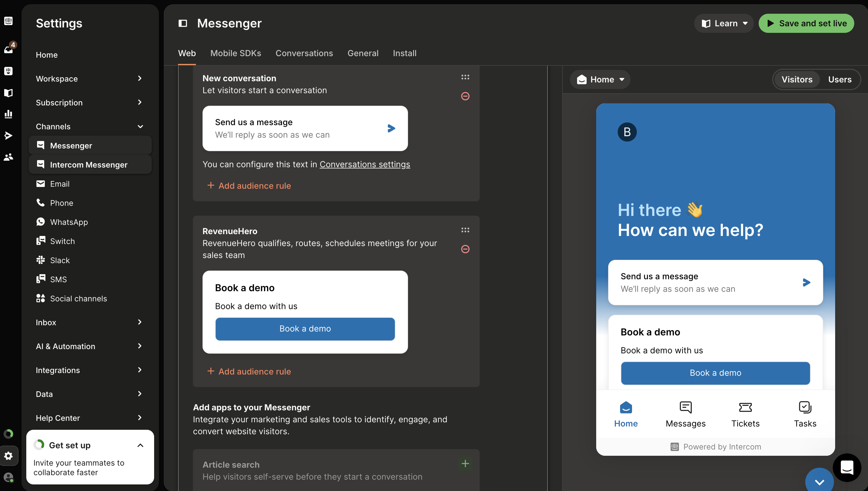This screenshot has height=491, width=868.
Task: Click the onboarding progress ring in left rail
Action: [x=8, y=434]
